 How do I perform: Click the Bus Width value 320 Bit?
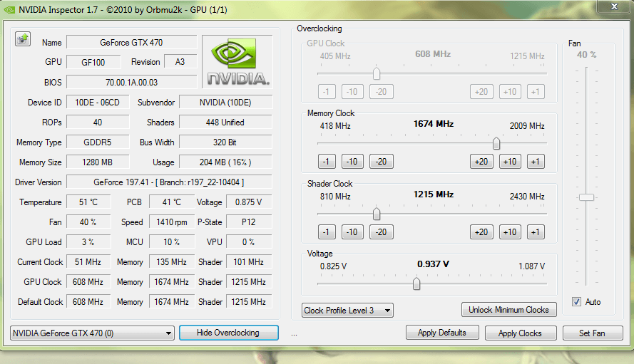225,142
